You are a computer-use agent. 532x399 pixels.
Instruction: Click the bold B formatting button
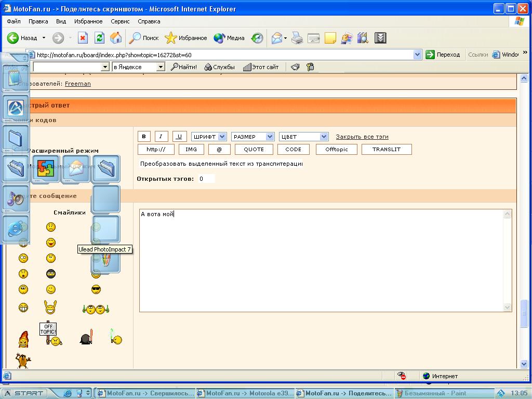coord(144,137)
